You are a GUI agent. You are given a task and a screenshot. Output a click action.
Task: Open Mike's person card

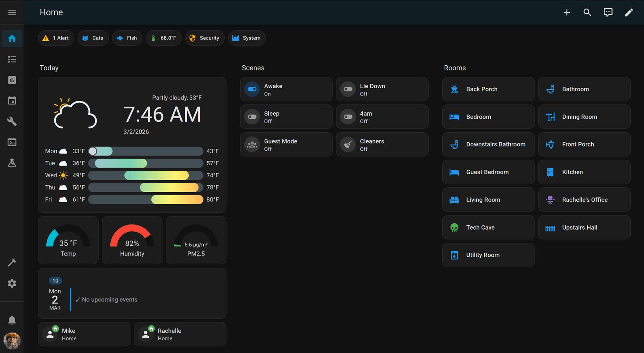(84, 334)
